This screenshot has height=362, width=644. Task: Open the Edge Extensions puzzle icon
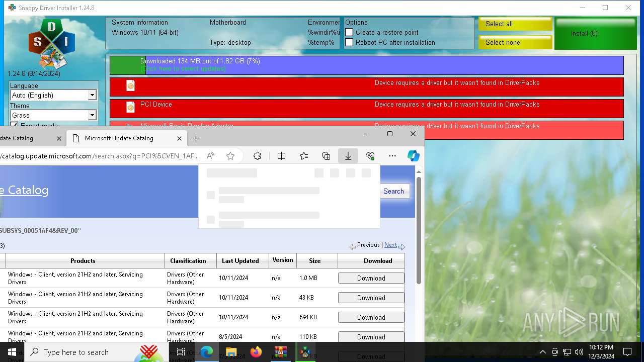[257, 156]
